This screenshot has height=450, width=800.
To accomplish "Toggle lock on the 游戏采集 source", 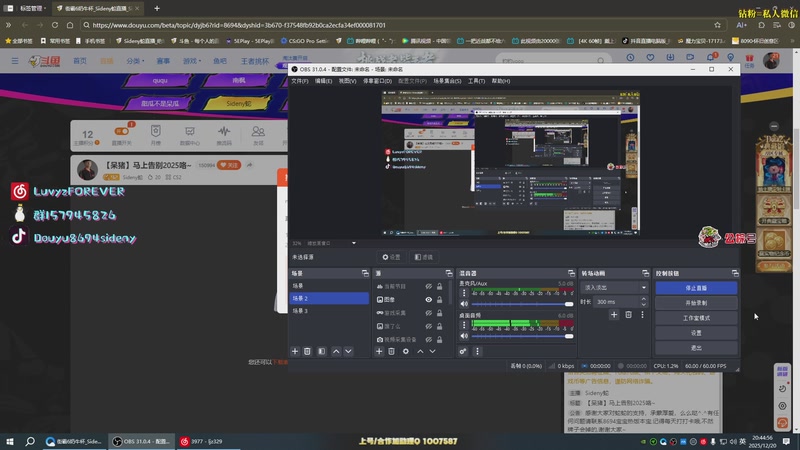I will [x=439, y=313].
